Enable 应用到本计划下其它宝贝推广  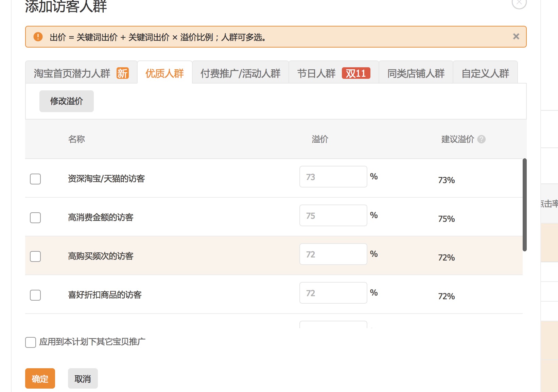coord(30,342)
